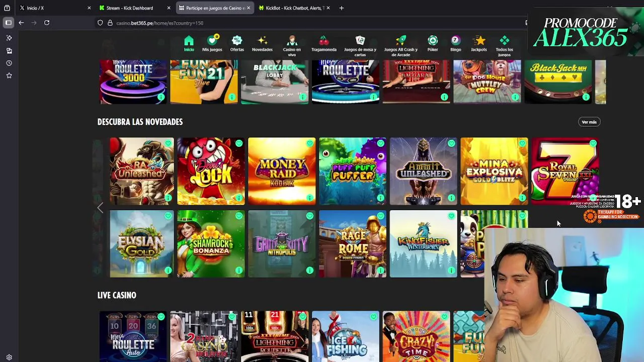Show info for Mina Explosiva Gold Blitz
Image resolution: width=644 pixels, height=362 pixels.
pyautogui.click(x=522, y=198)
